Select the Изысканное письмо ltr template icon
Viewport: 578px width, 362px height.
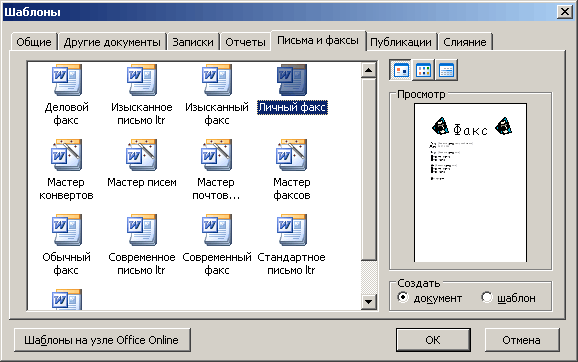tap(142, 80)
